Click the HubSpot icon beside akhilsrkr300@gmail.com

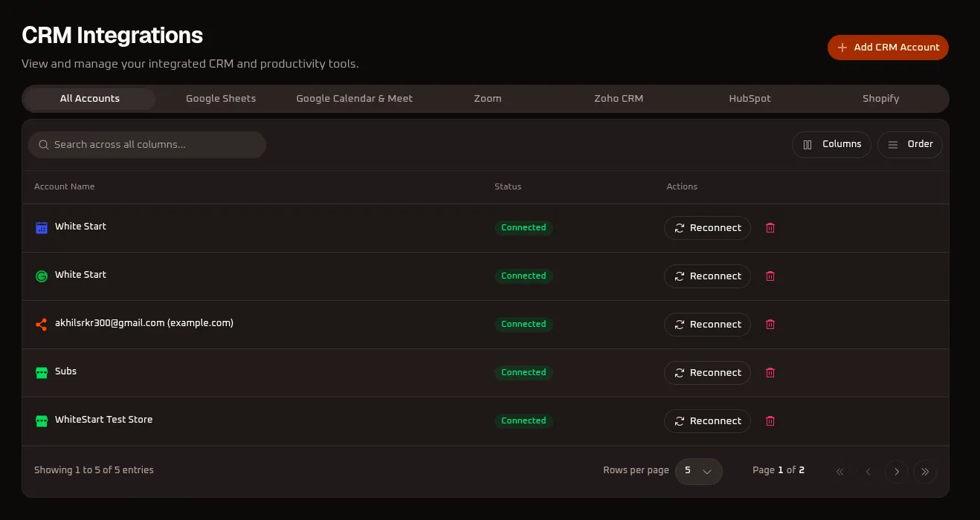pos(42,325)
